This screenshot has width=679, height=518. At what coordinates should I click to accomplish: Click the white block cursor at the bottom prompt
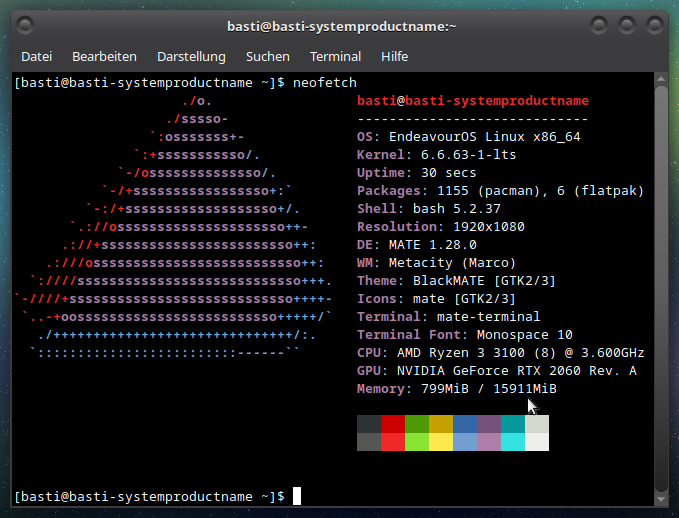point(297,496)
